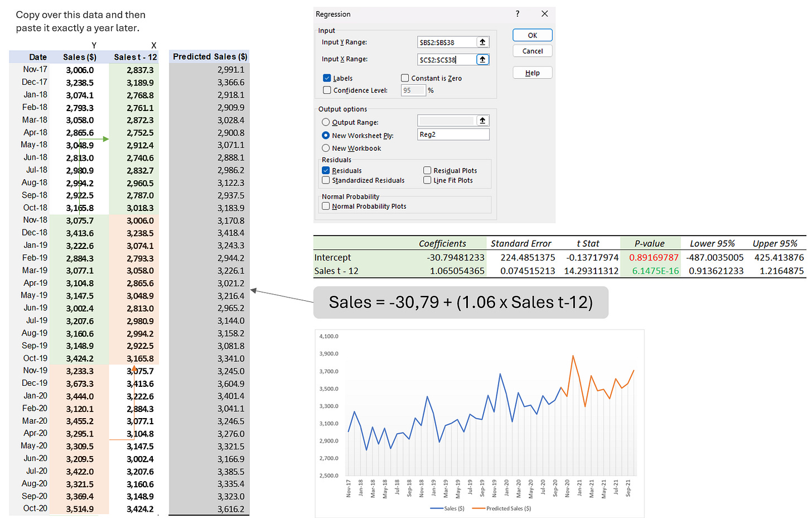Click the green P-value 6.1475E-16
The height and width of the screenshot is (518, 812).
pos(655,271)
